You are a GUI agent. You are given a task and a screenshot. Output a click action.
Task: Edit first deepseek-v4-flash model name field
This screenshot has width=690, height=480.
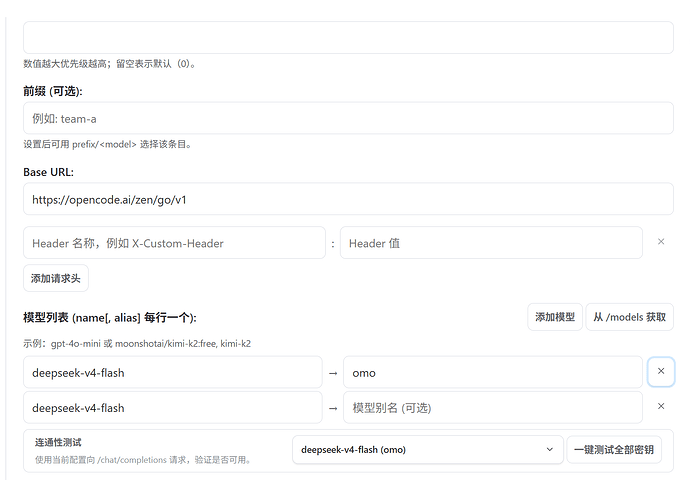[172, 373]
